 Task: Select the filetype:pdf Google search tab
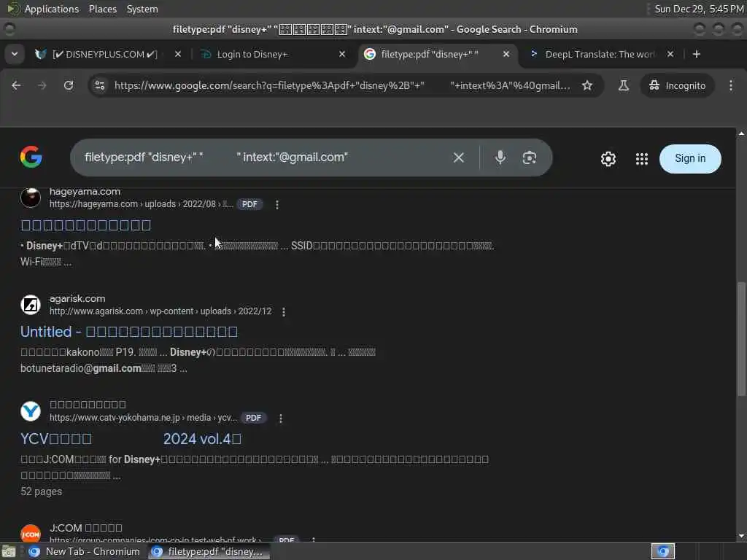point(429,54)
